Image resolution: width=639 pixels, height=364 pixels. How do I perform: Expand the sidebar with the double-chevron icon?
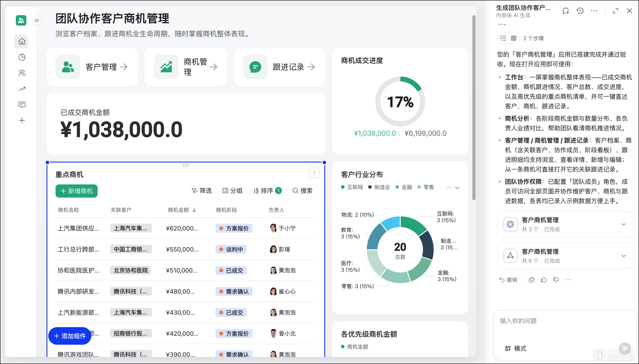37,20
